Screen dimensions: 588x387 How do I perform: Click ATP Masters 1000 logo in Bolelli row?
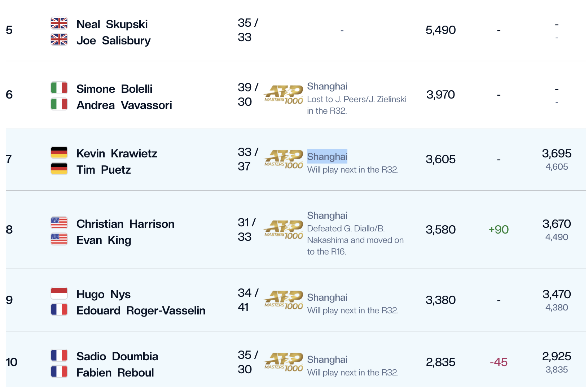284,95
